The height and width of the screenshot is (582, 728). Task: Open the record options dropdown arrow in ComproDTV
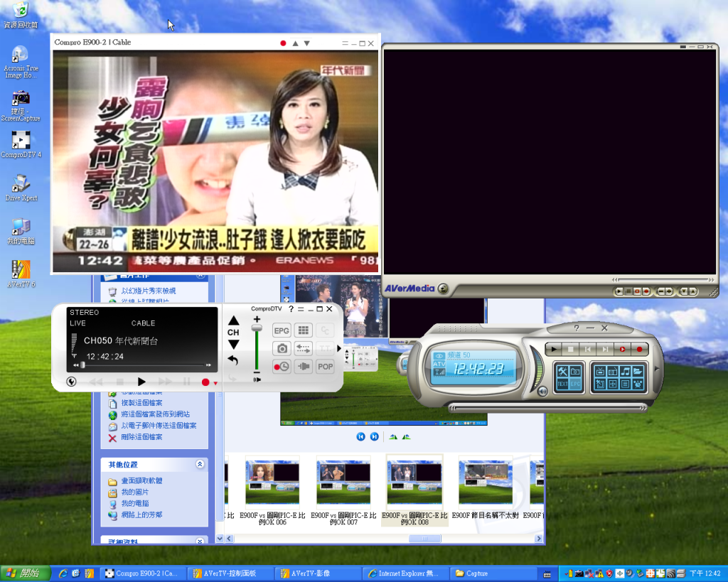pyautogui.click(x=215, y=383)
